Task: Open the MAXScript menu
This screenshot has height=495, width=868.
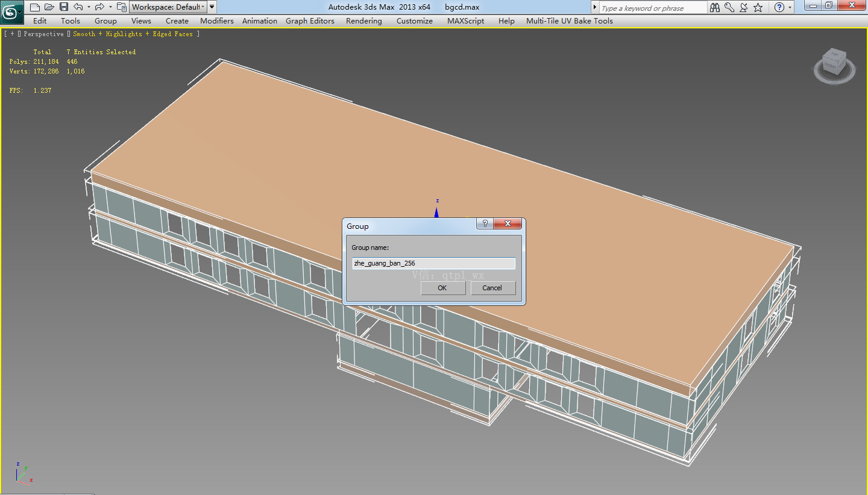Action: (x=466, y=20)
